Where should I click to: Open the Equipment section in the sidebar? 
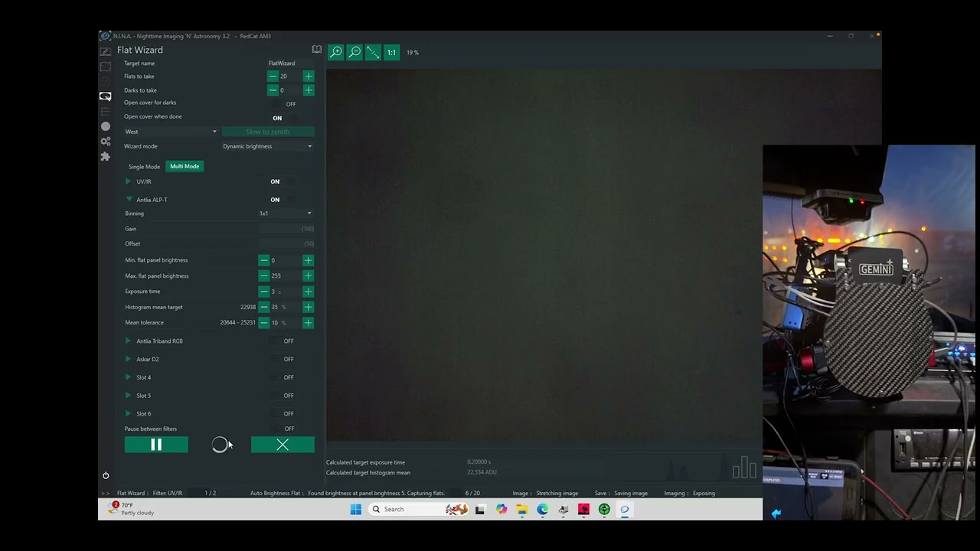point(106,51)
